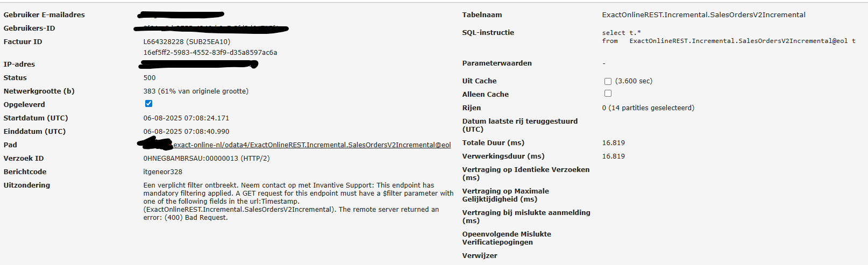Click the Status value 500
The width and height of the screenshot is (868, 265).
(150, 77)
